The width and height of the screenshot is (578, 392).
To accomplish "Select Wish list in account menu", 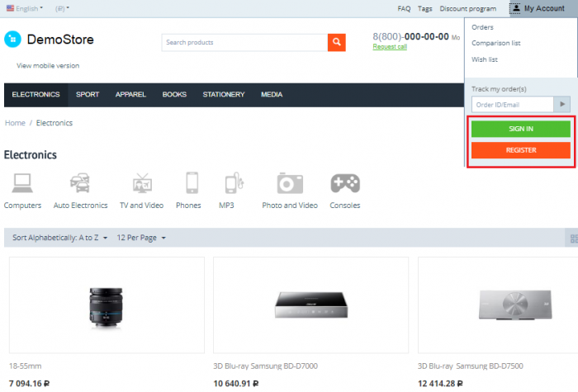I will [485, 59].
